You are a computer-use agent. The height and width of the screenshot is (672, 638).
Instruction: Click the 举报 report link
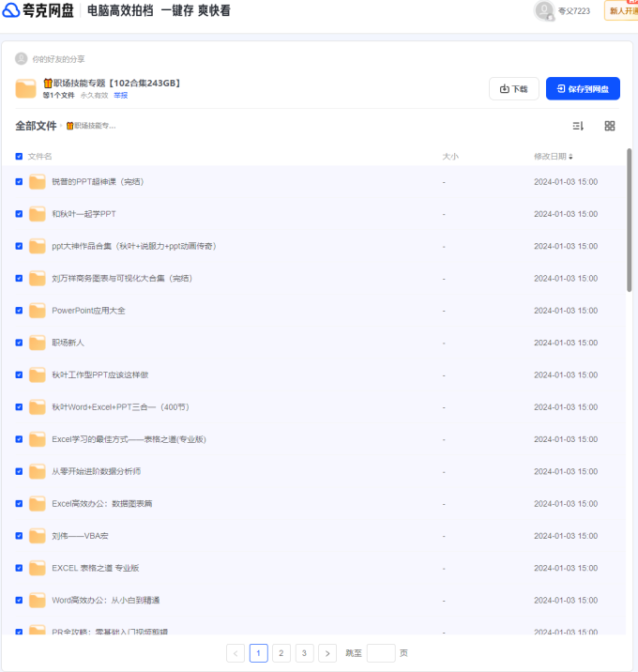121,95
